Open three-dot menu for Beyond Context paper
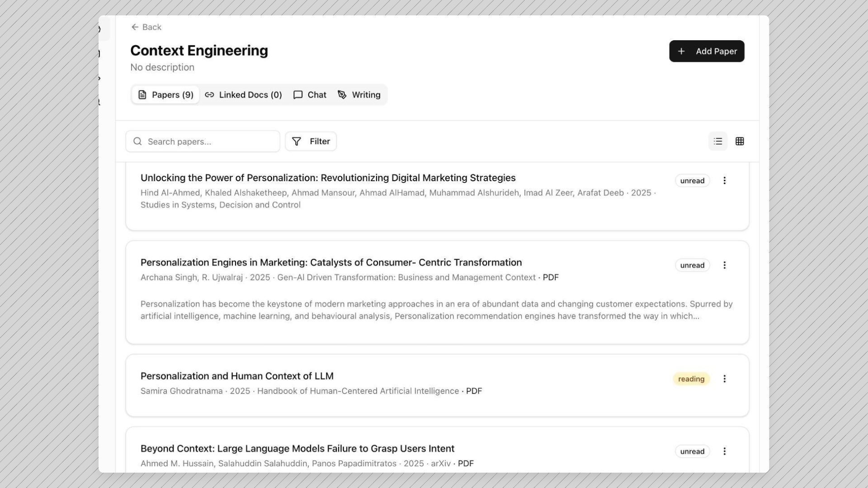Screen dimensions: 868x488 [x=725, y=451]
